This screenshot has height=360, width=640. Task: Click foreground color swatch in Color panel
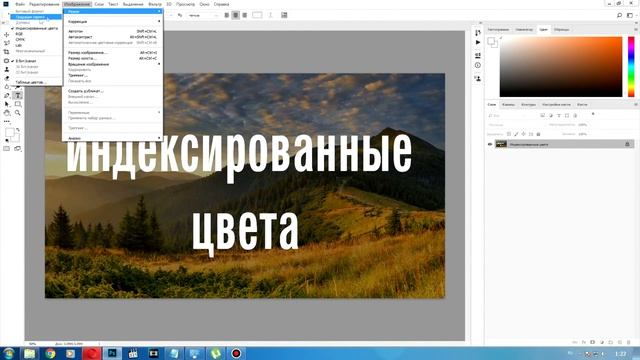point(491,40)
